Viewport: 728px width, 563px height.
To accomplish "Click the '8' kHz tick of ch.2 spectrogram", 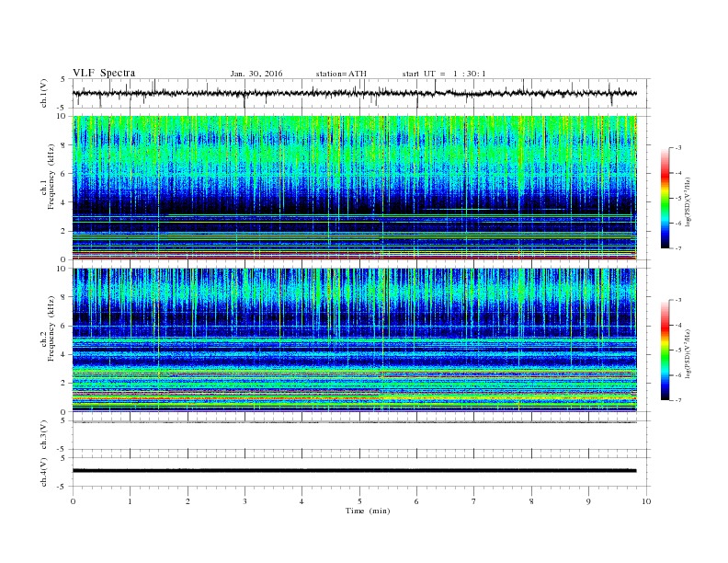I will (x=63, y=297).
